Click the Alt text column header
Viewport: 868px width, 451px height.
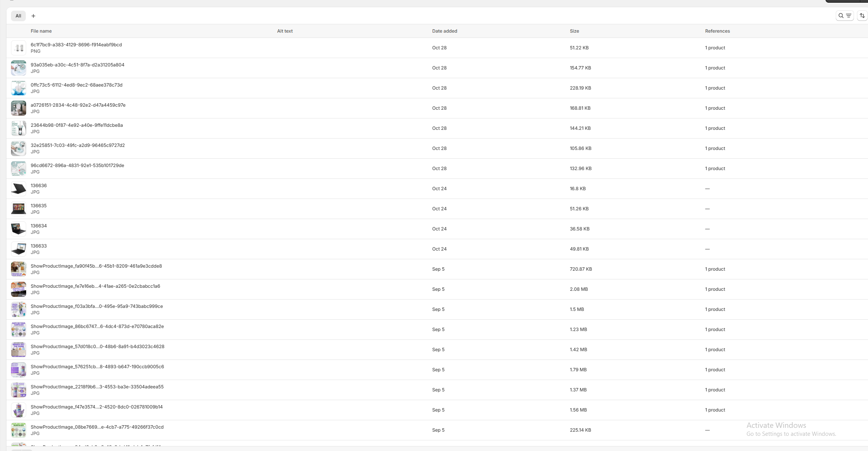tap(285, 31)
